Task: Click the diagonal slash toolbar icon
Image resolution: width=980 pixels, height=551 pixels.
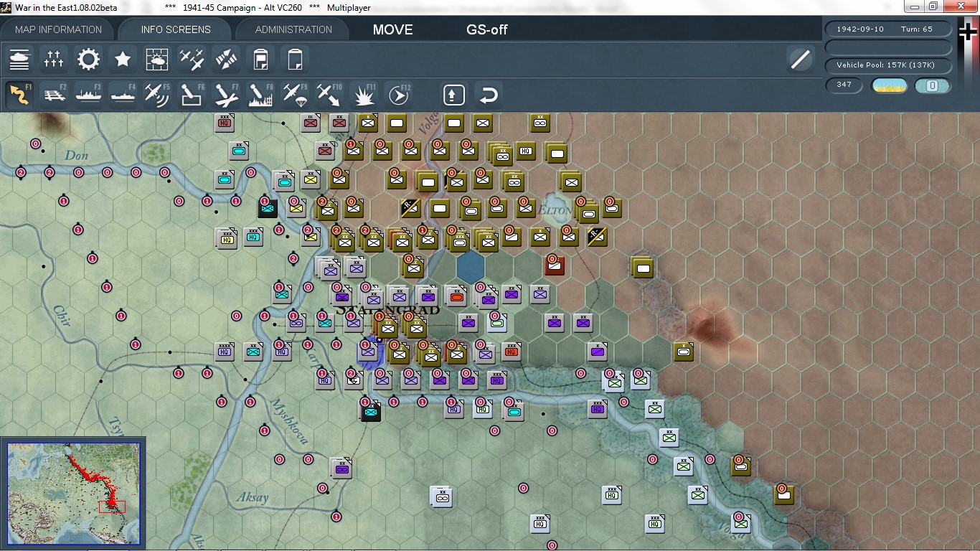Action: (800, 59)
